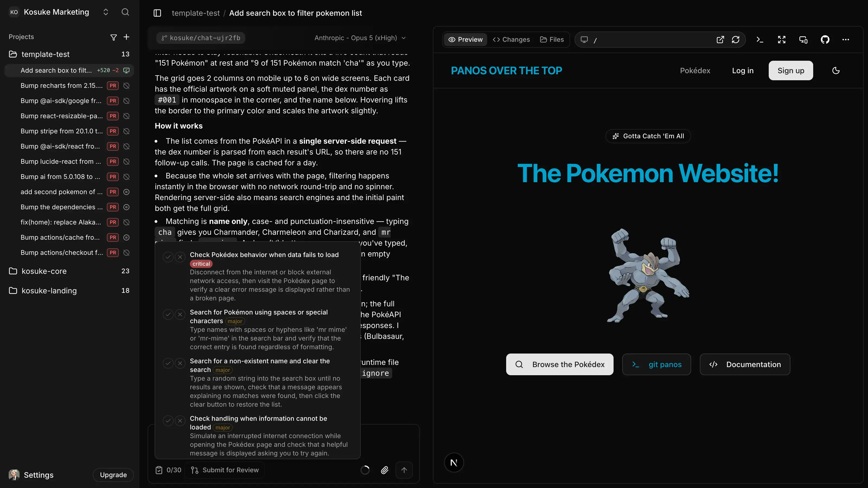Screen dimensions: 868x488
Task: Click Submit for Review
Action: 225,470
